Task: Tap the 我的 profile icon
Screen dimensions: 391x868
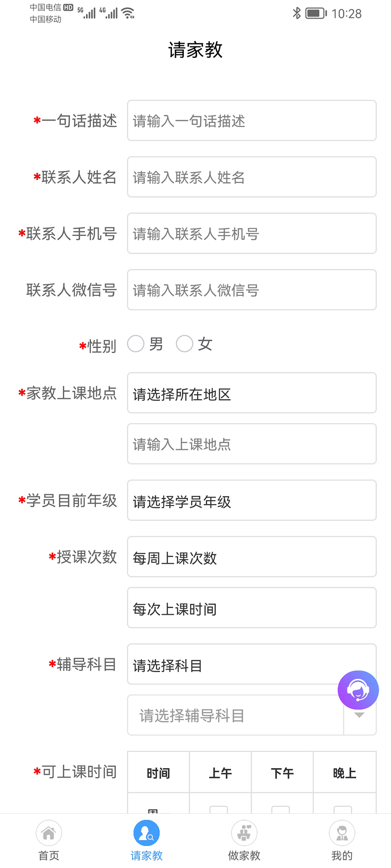Action: click(x=342, y=833)
